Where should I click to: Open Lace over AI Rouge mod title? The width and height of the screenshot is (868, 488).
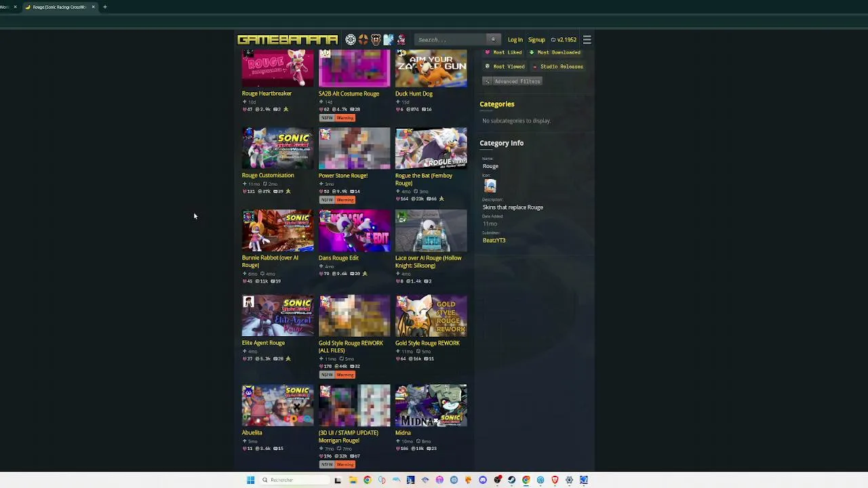point(429,262)
